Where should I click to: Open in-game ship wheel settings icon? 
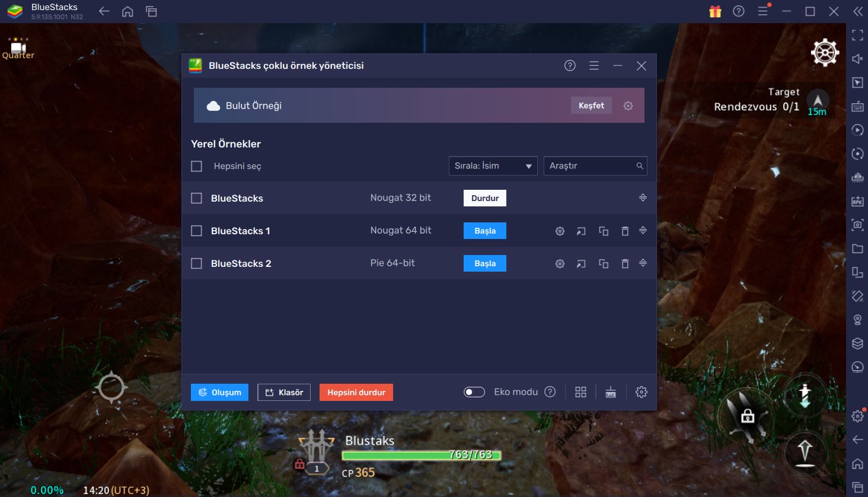coord(825,53)
